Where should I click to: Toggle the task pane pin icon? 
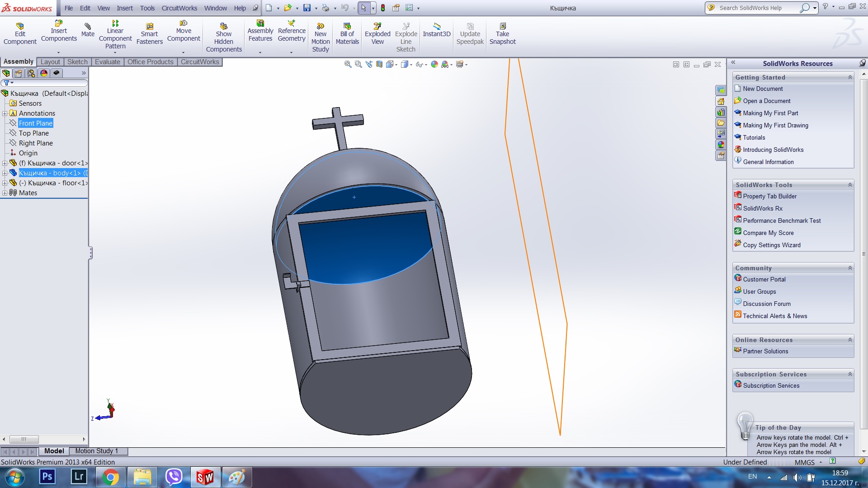[x=862, y=63]
